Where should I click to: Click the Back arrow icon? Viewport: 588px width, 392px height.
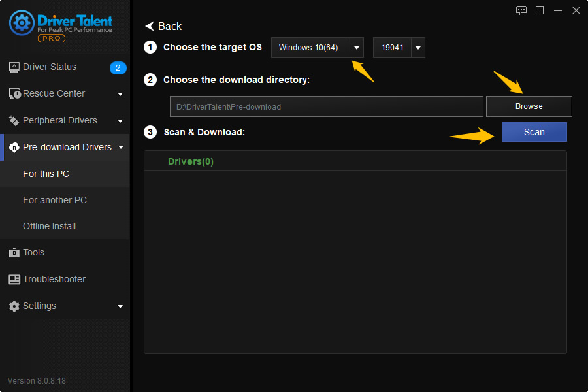point(149,26)
